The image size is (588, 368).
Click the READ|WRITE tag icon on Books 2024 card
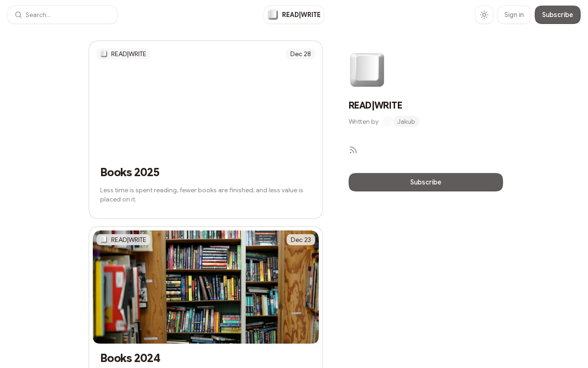pyautogui.click(x=104, y=240)
